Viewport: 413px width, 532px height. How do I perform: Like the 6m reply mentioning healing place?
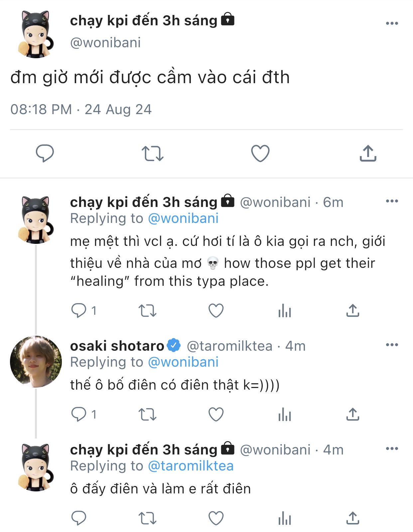coord(216,311)
